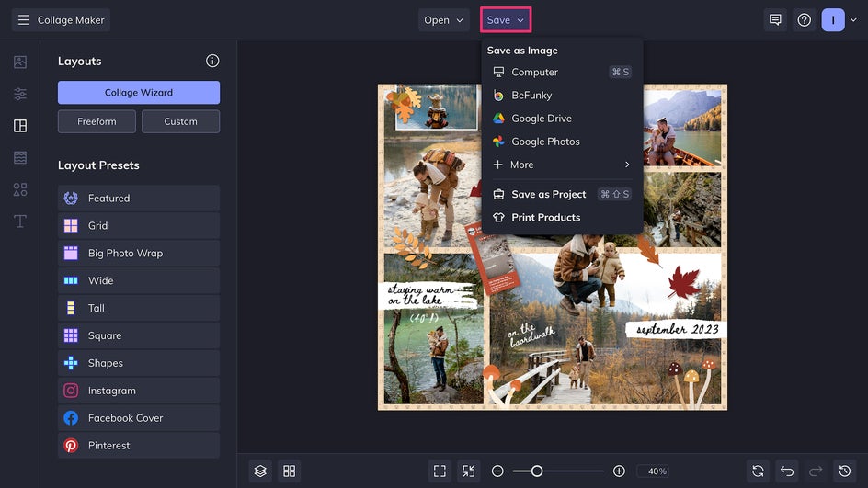
Task: Switch to Freeform layout mode
Action: click(97, 121)
